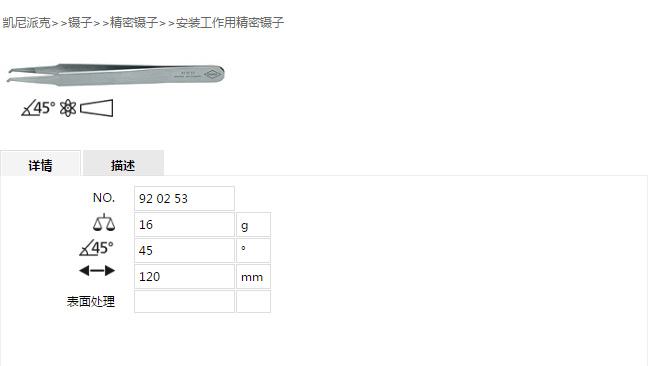
Task: Open the 安装工作用精密镊子 breadcrumb item
Action: pos(230,22)
